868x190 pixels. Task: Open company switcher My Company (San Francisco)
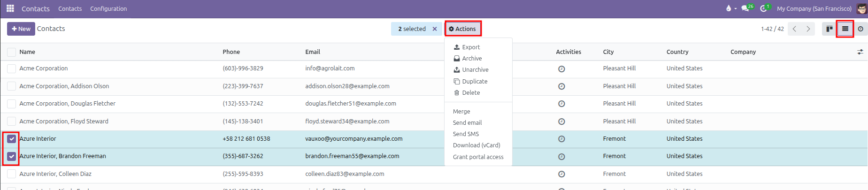click(x=814, y=8)
